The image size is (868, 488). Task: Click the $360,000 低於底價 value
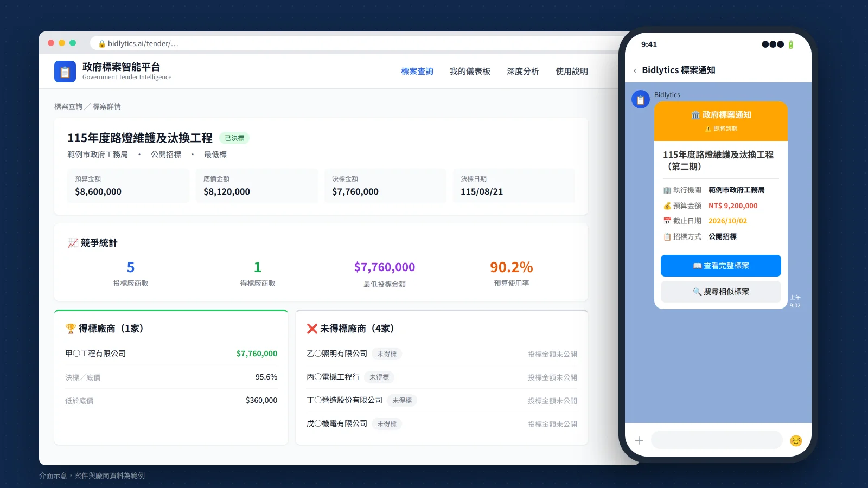coord(261,400)
